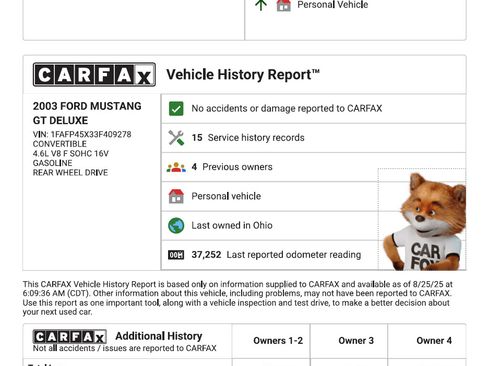Viewport: 488px width, 366px height.
Task: Click the CARFAX logo in report header
Action: (94, 74)
